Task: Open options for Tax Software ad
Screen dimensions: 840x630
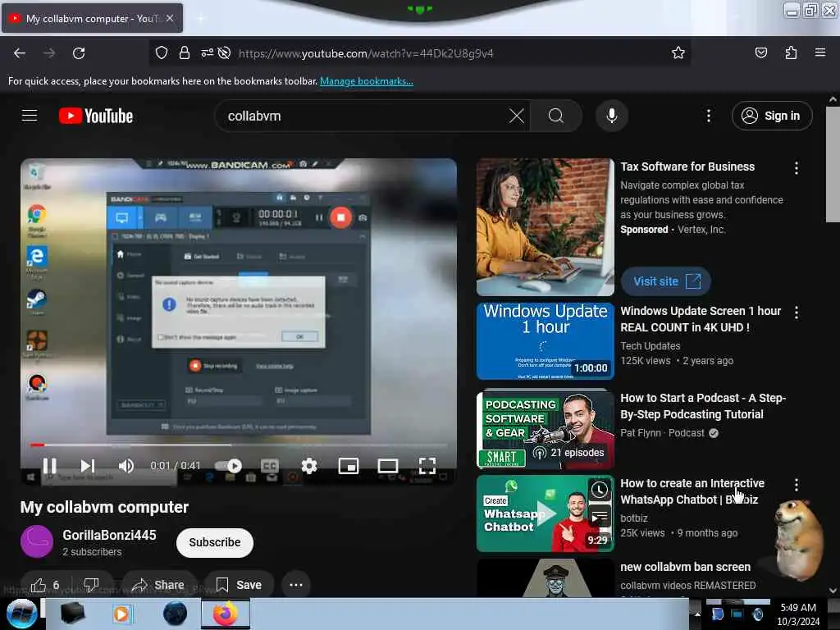Action: tap(797, 168)
